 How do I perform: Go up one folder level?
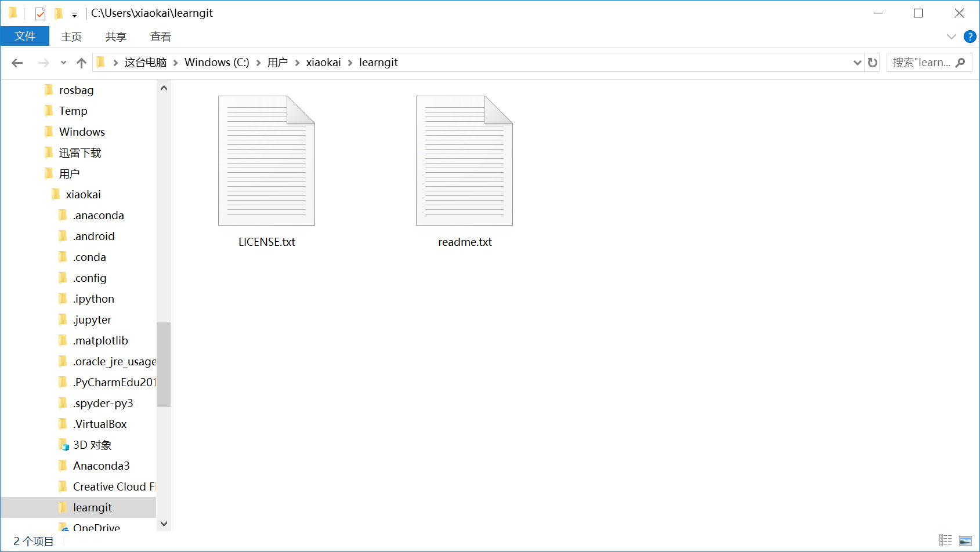pyautogui.click(x=81, y=63)
